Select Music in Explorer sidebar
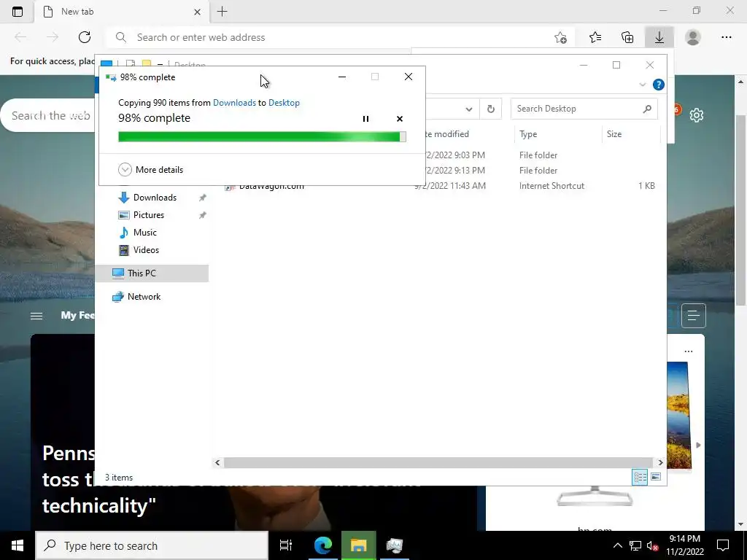Screen dimensions: 747x560 coord(145,233)
